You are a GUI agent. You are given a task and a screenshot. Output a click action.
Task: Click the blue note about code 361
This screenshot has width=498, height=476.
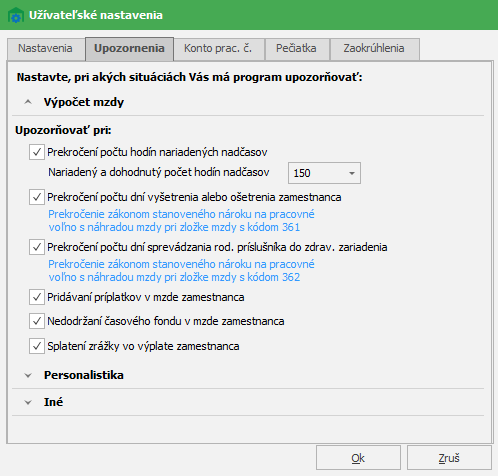(x=181, y=221)
